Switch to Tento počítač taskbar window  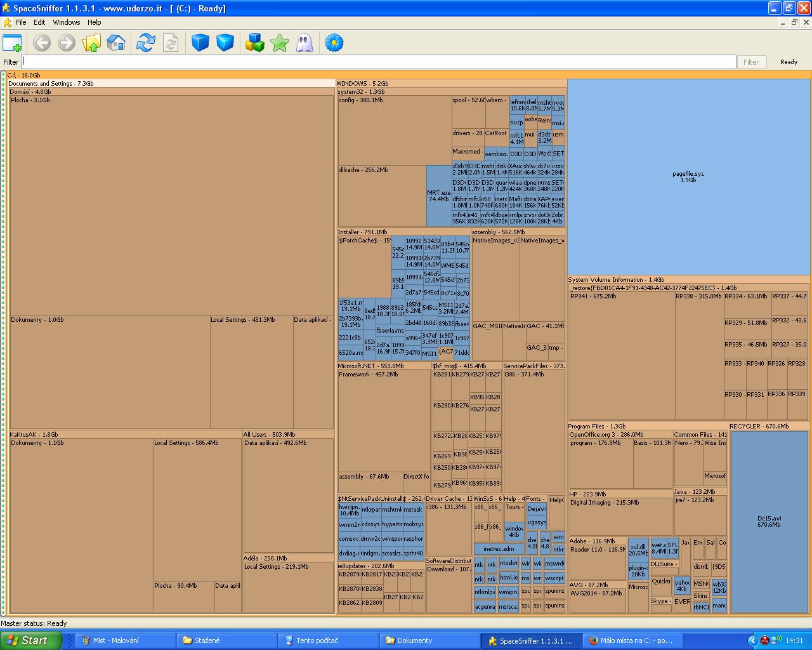tap(328, 640)
